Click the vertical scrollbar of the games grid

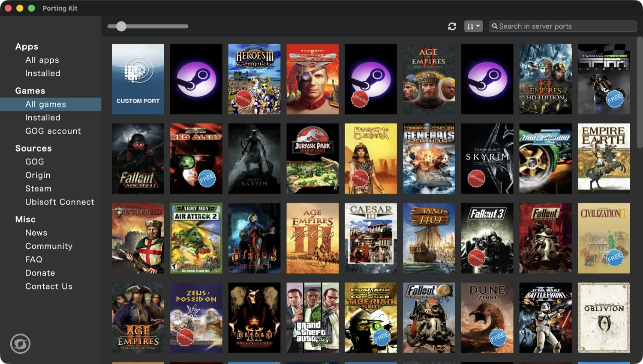[x=640, y=92]
